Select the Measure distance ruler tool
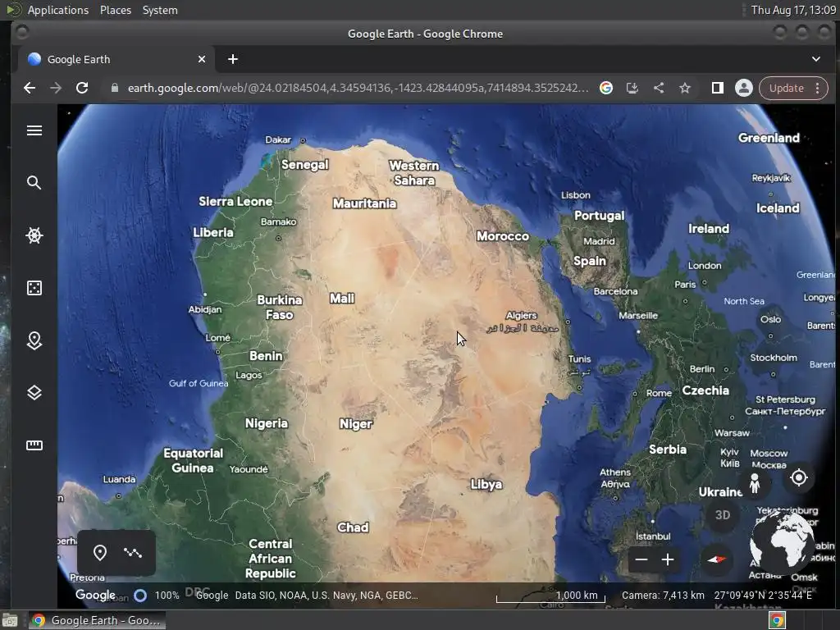 34,445
